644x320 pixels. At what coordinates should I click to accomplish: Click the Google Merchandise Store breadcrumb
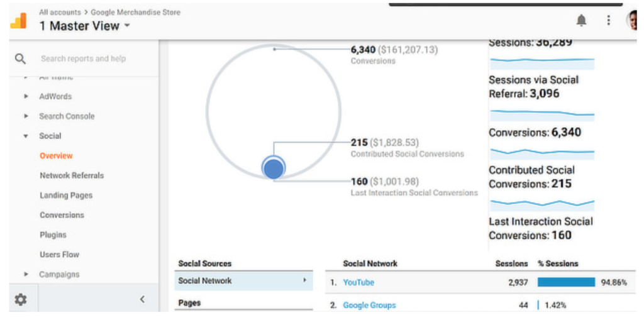(x=136, y=13)
